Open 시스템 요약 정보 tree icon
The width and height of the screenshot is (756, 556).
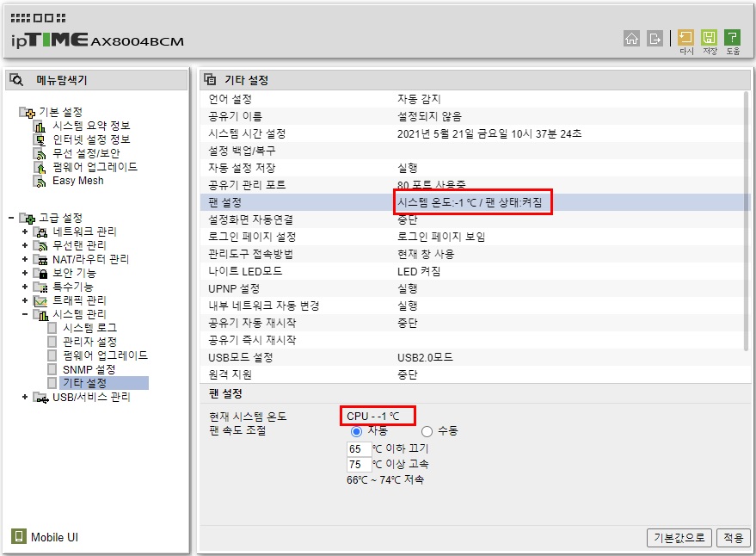point(40,127)
